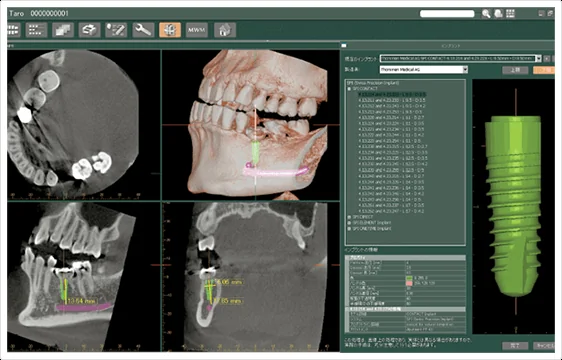562x360 pixels.
Task: Click the printer toolbar icon
Action: point(89,30)
